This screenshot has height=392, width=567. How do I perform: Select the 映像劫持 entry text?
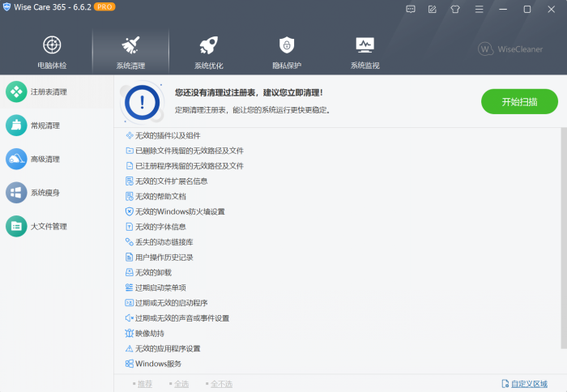(x=150, y=333)
